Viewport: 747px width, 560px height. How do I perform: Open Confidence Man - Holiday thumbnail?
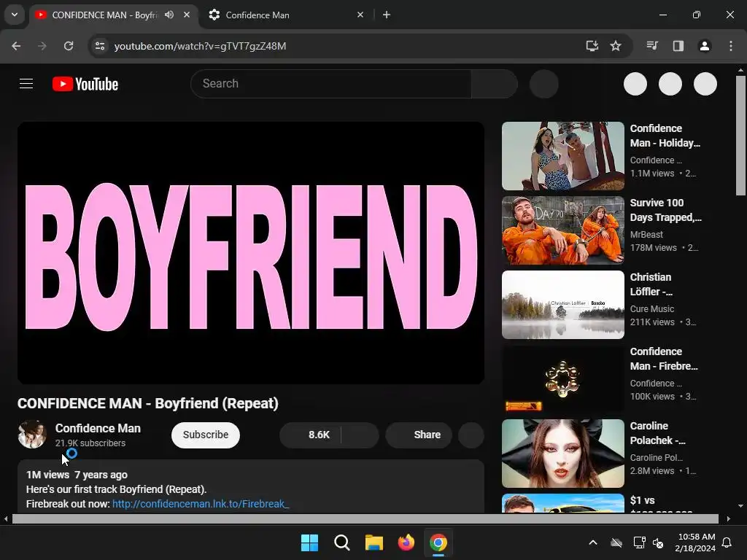click(563, 156)
